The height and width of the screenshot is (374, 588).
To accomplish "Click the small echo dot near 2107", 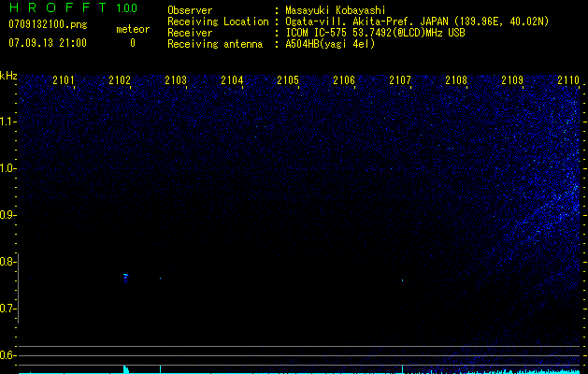I will pos(402,280).
